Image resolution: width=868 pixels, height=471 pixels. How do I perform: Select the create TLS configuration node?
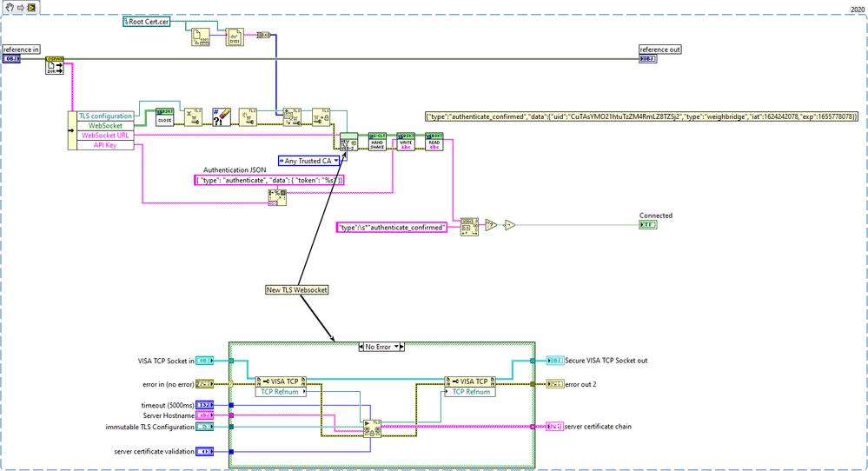[248, 117]
